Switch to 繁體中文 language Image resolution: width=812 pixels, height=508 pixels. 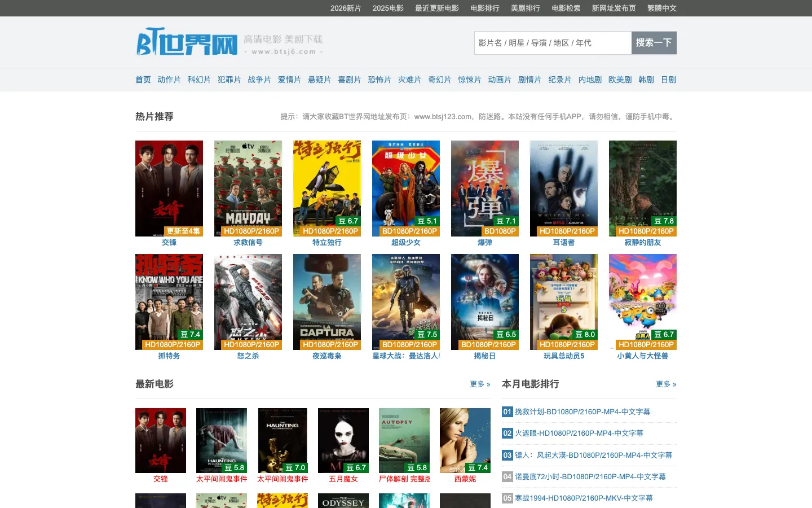662,8
